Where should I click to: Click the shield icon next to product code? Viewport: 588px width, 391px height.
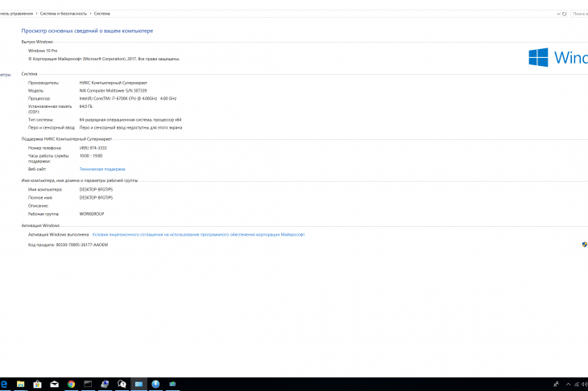pyautogui.click(x=585, y=245)
